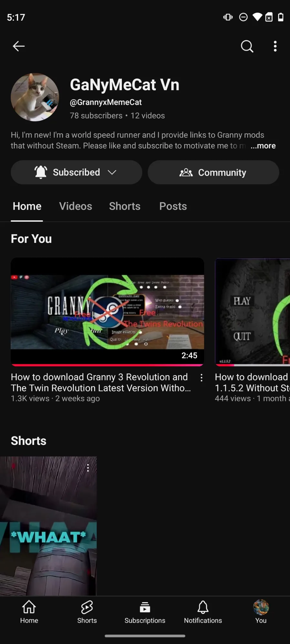The width and height of the screenshot is (290, 644).
Task: Open three-dot menu on WHAAT short
Action: coord(88,468)
